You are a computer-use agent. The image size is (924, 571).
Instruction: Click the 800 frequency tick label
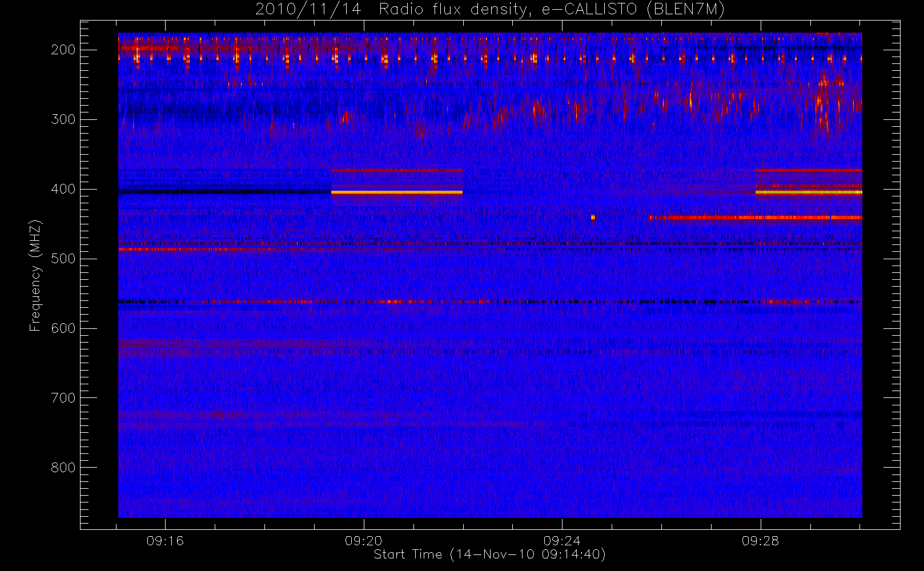coord(63,468)
